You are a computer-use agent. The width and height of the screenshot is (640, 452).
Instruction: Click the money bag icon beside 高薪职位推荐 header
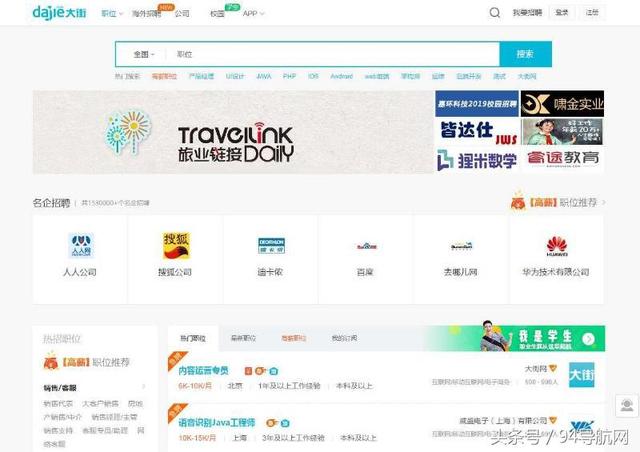[518, 201]
